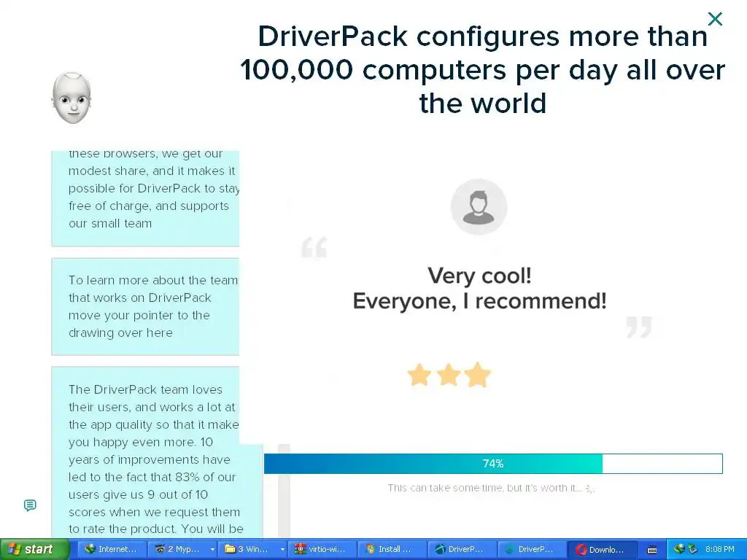Click the bald avatar face icon
This screenshot has height=560, width=747.
pos(71,98)
